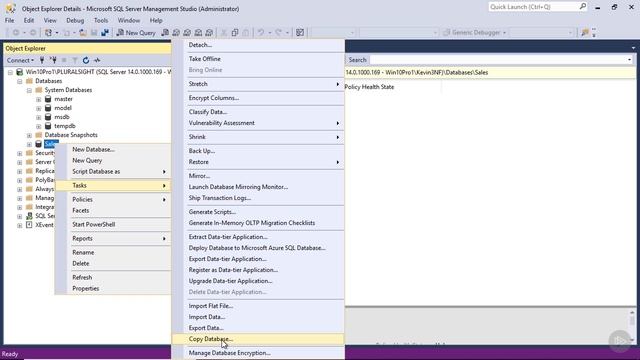
Task: Select Export Data... menu entry
Action: pos(258,328)
